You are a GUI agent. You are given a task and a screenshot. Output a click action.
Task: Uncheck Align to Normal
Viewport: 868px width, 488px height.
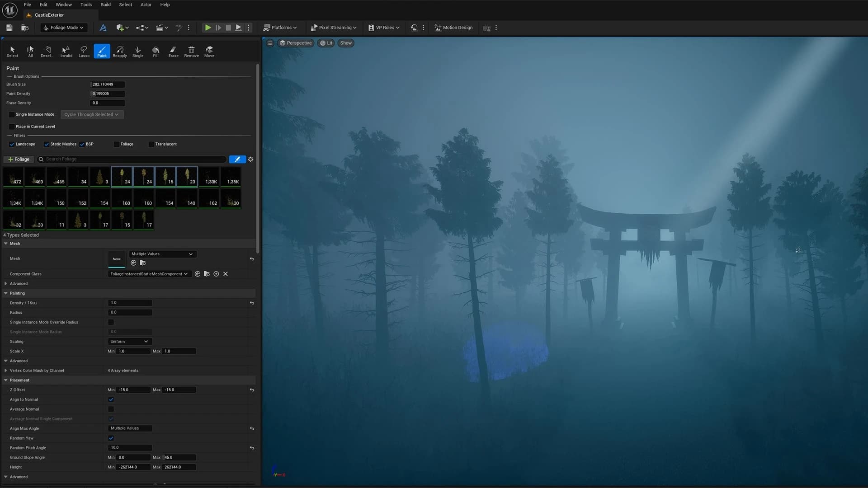111,399
